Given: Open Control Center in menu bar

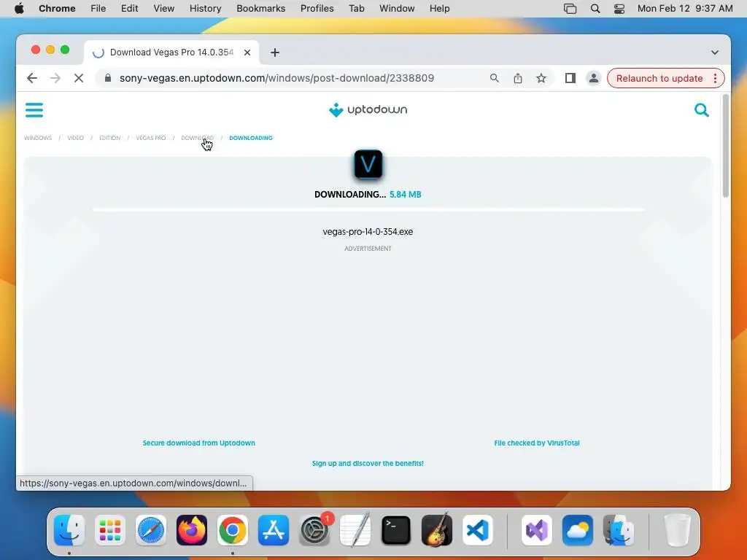Looking at the screenshot, I should pos(619,9).
